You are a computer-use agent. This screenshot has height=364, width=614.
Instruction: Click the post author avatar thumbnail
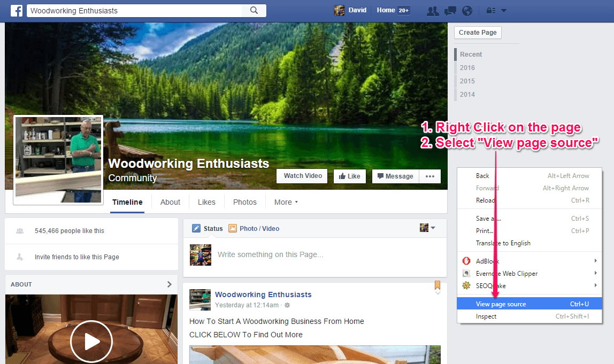(200, 300)
